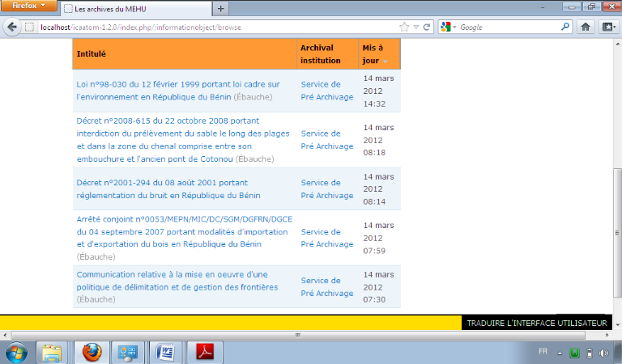The width and height of the screenshot is (622, 364).
Task: Expand the Google search engine dropdown
Action: click(x=449, y=27)
